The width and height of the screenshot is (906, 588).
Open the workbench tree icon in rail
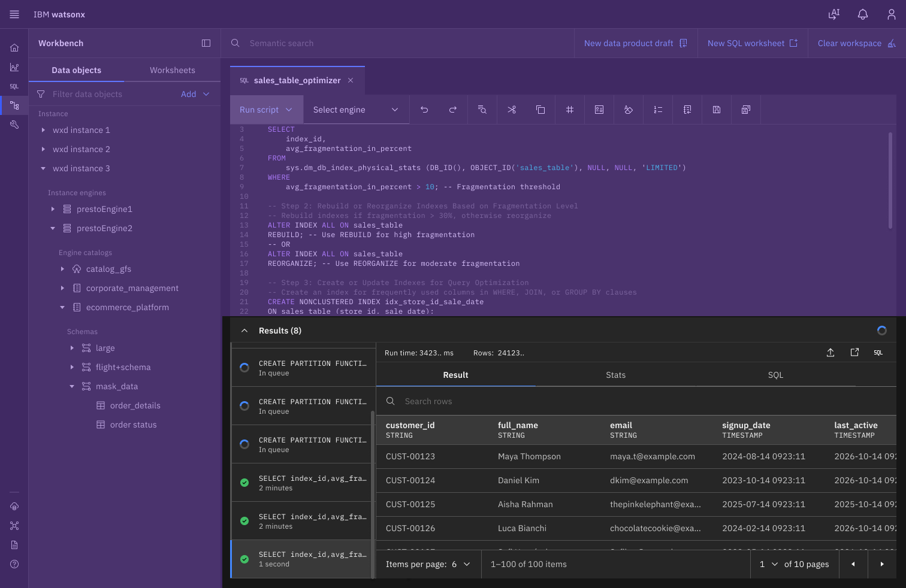point(14,105)
